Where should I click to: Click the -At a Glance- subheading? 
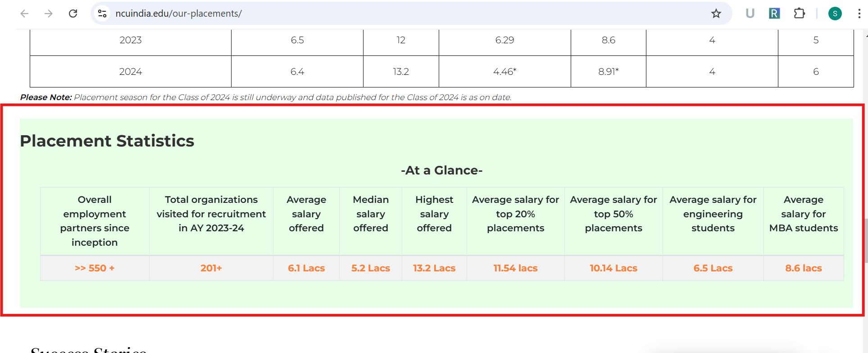click(441, 170)
